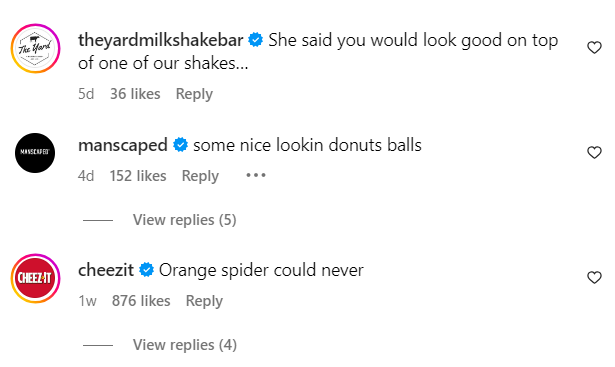Open more options on manscaped's comment
The image size is (615, 367).
pyautogui.click(x=256, y=175)
